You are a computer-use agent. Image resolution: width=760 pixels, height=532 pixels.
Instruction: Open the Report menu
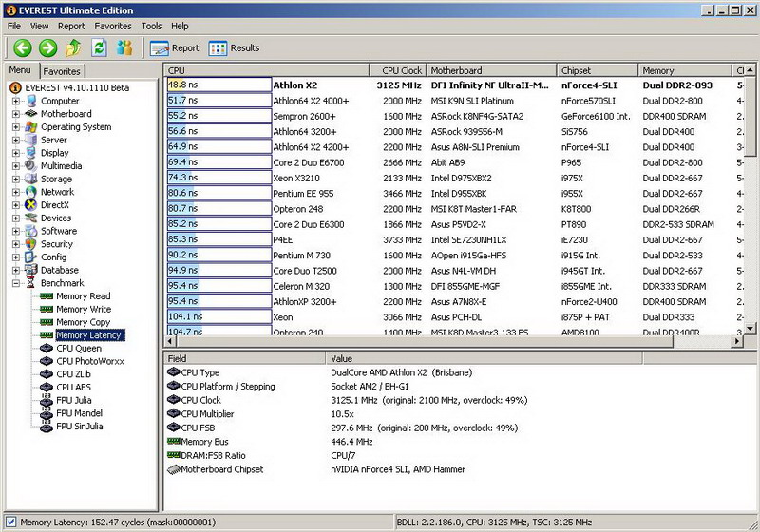[71, 27]
